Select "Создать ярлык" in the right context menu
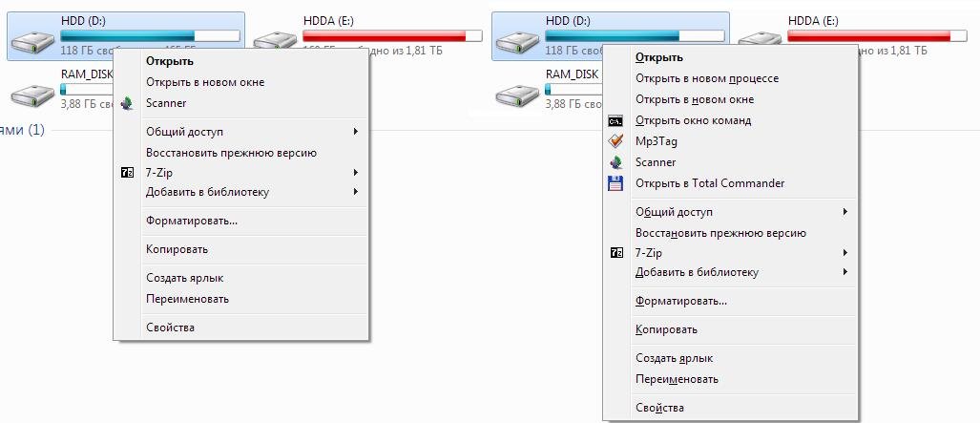The width and height of the screenshot is (980, 423). (x=674, y=358)
